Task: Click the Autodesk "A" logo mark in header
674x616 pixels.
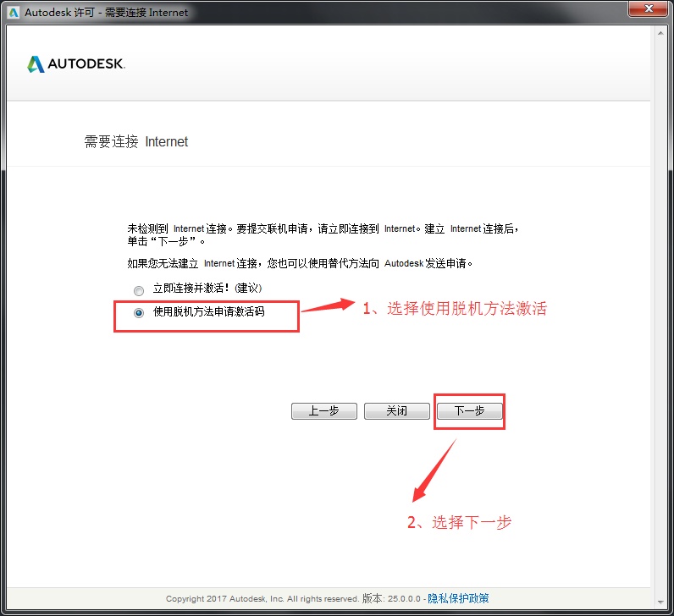Action: 36,64
